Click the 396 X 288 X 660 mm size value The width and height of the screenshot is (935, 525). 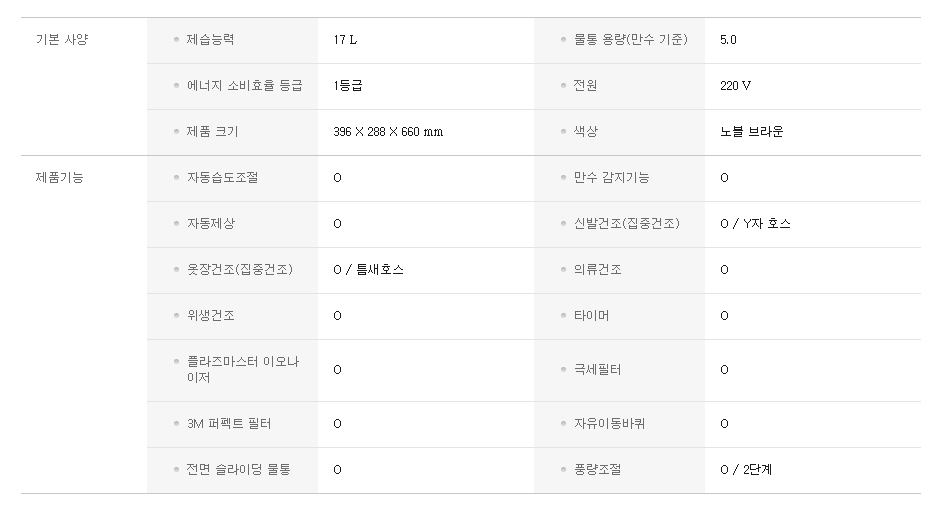388,132
